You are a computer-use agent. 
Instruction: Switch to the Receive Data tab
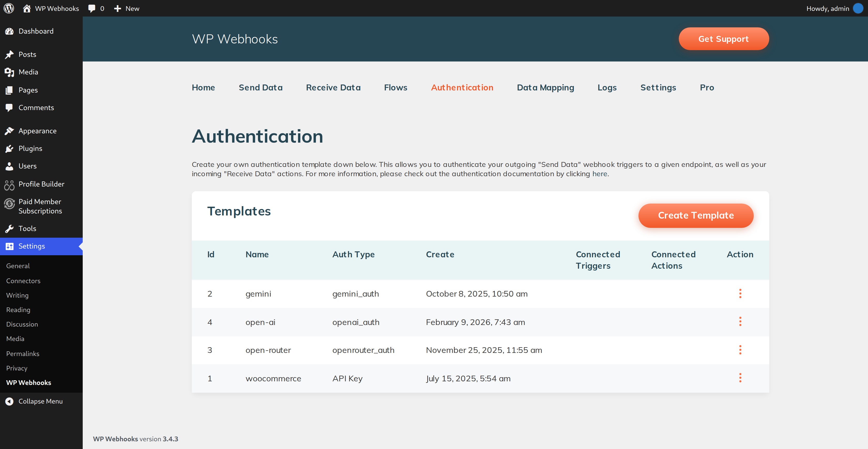[333, 88]
